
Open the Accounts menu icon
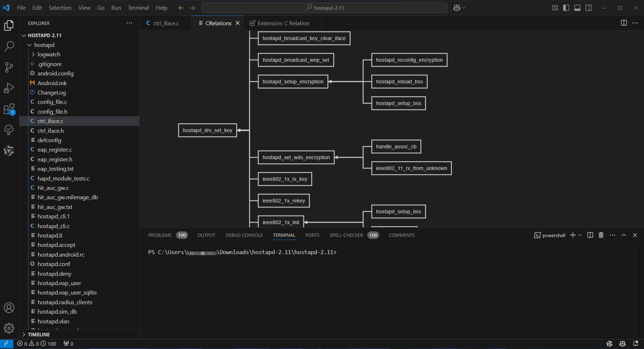click(9, 308)
